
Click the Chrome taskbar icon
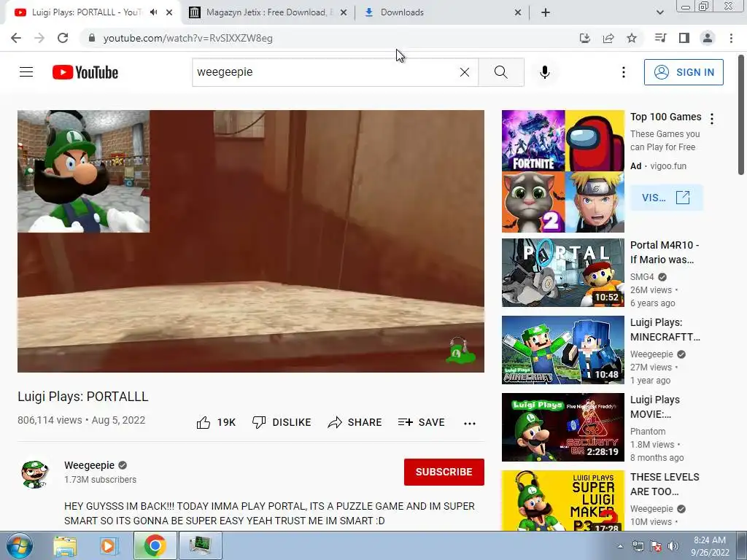point(155,546)
